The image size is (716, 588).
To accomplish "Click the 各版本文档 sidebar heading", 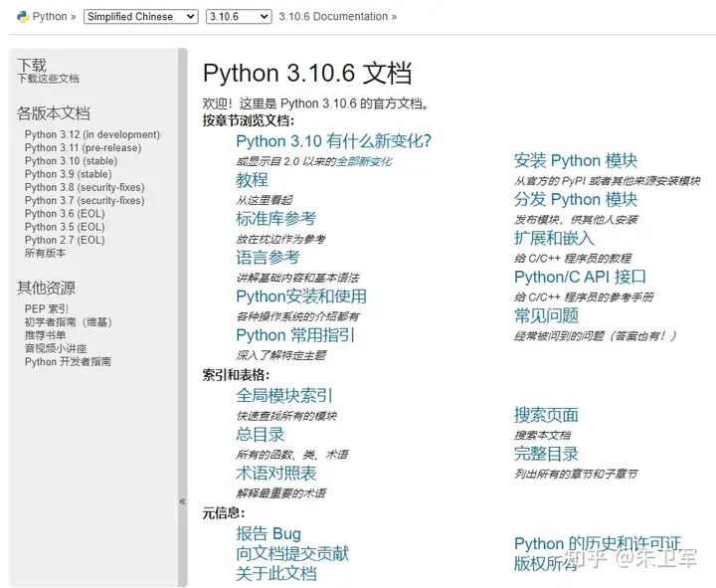I will pyautogui.click(x=54, y=113).
